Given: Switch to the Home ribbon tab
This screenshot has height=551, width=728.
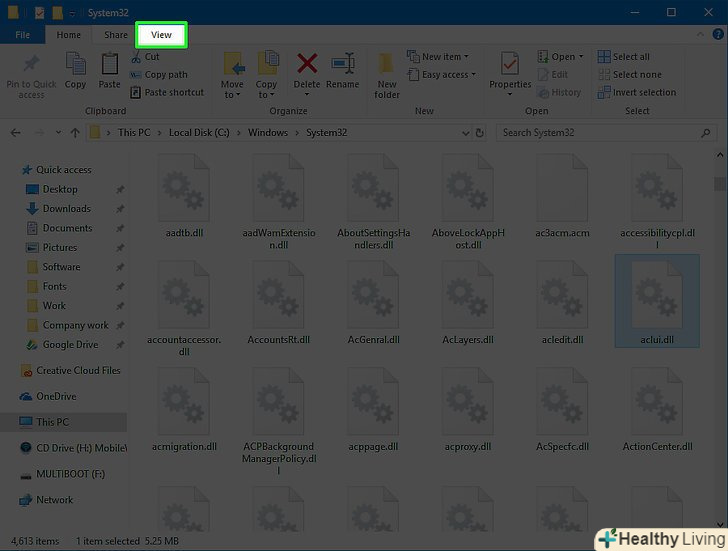Looking at the screenshot, I should pyautogui.click(x=68, y=35).
